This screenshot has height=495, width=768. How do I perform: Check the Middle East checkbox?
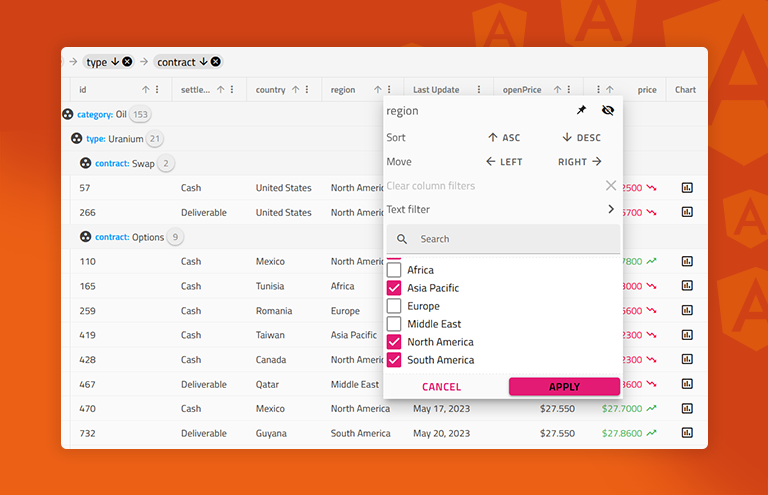coord(394,324)
